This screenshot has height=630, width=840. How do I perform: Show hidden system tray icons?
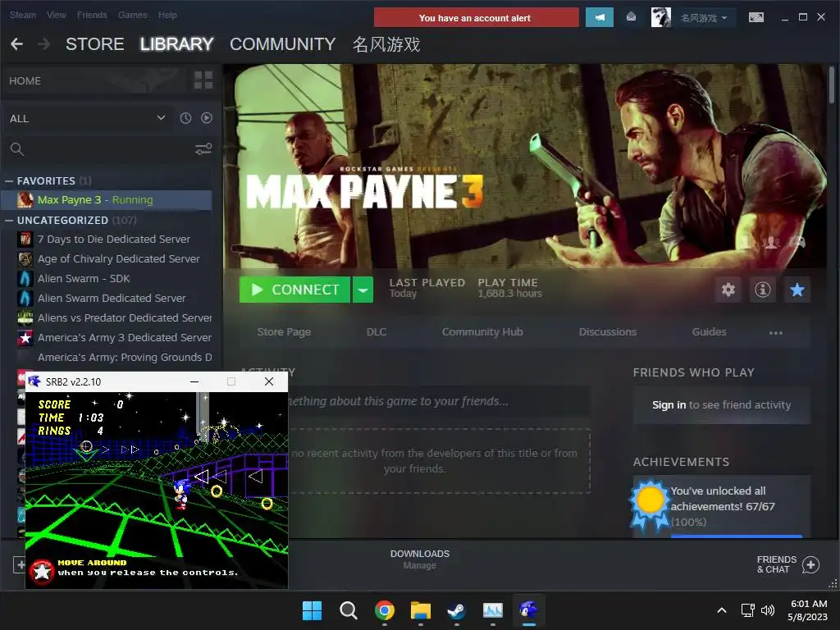[x=722, y=610]
